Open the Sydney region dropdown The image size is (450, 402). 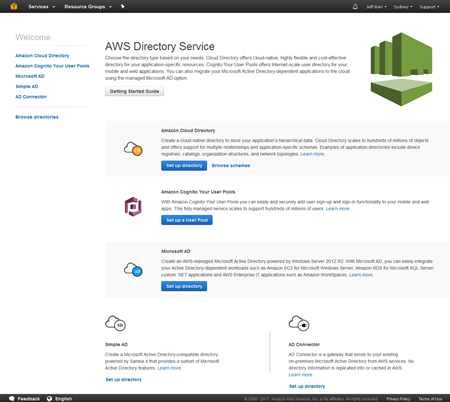tap(403, 7)
